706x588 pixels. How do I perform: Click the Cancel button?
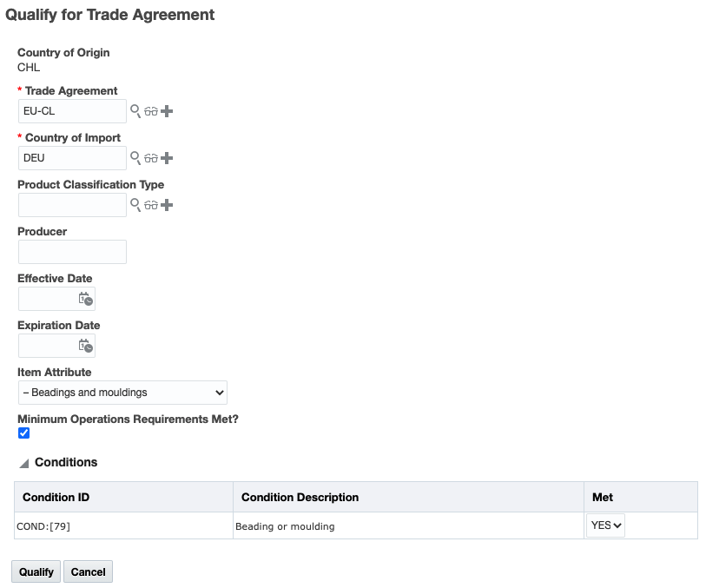pyautogui.click(x=88, y=571)
